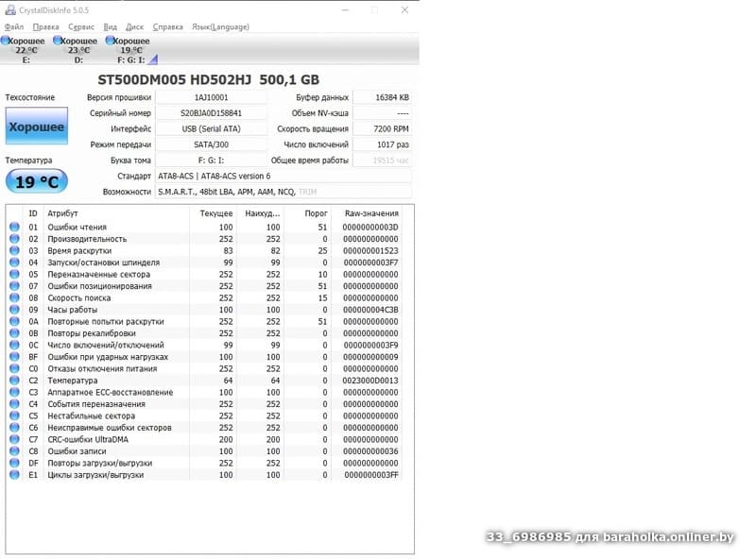
Task: Click status orb for 0B Повторы рекалибровки
Action: tap(14, 333)
